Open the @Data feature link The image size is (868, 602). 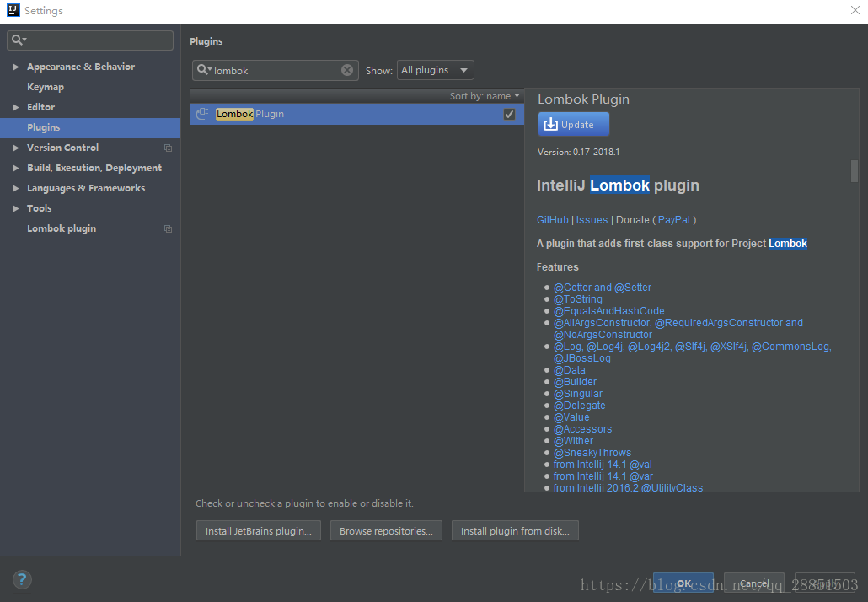569,370
